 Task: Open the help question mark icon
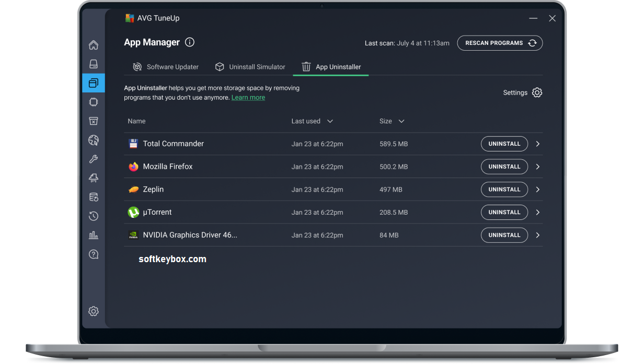(94, 253)
